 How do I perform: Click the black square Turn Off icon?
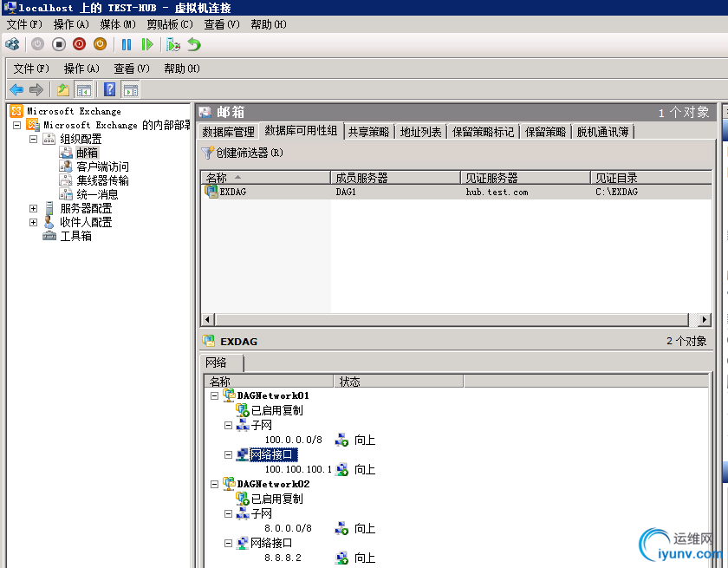(x=59, y=44)
